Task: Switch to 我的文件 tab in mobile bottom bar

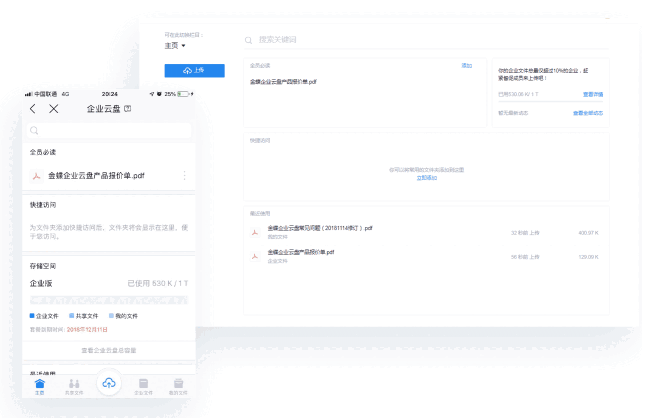Action: click(178, 387)
